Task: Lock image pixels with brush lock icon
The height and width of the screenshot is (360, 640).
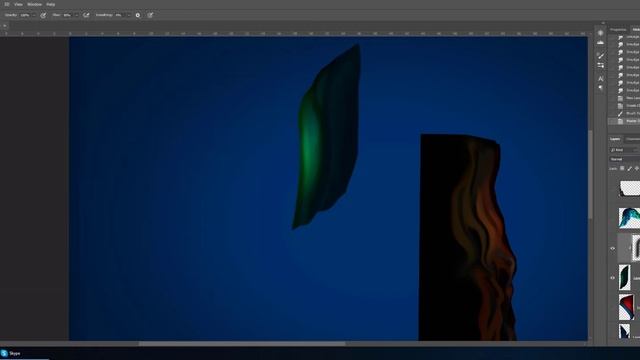Action: (629, 168)
